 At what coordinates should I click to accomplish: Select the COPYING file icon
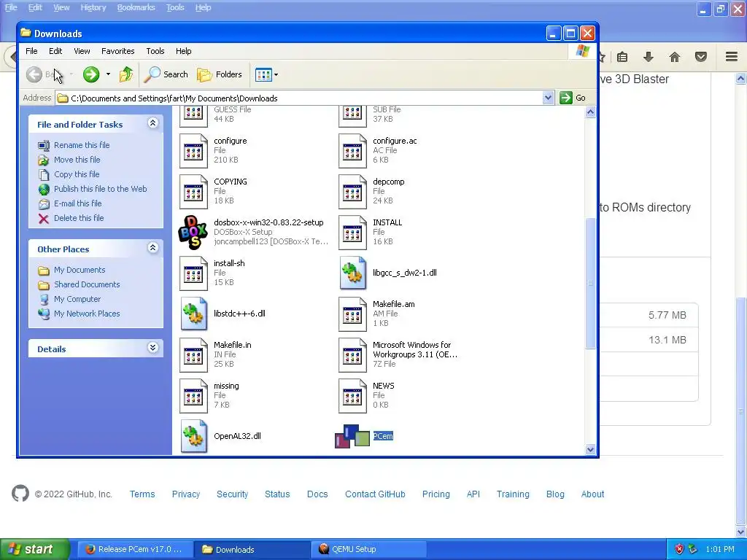click(193, 192)
